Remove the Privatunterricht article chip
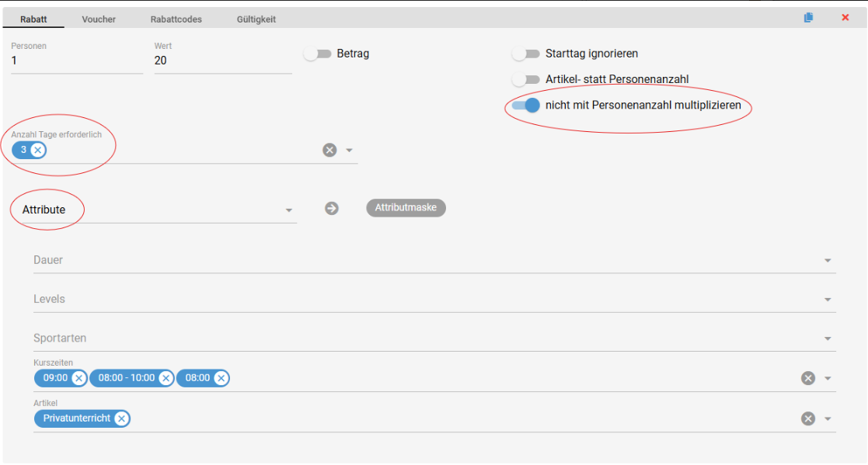 tap(121, 418)
